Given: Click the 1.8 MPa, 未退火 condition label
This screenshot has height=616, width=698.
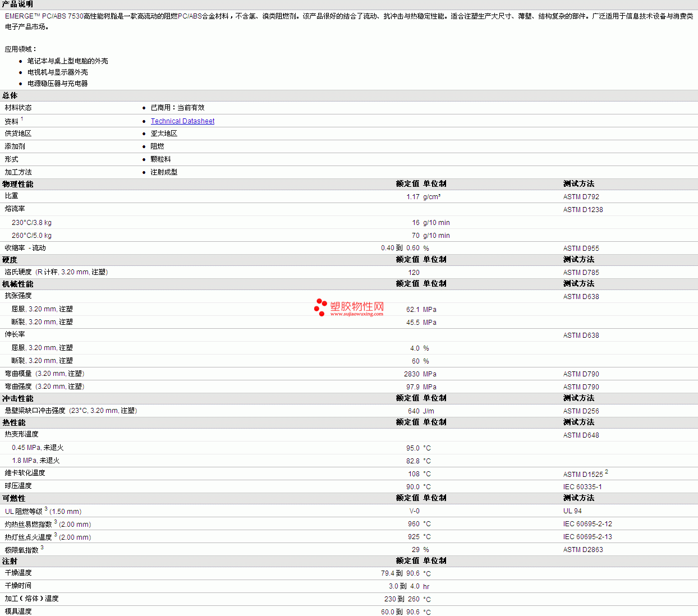Looking at the screenshot, I should pos(35,461).
